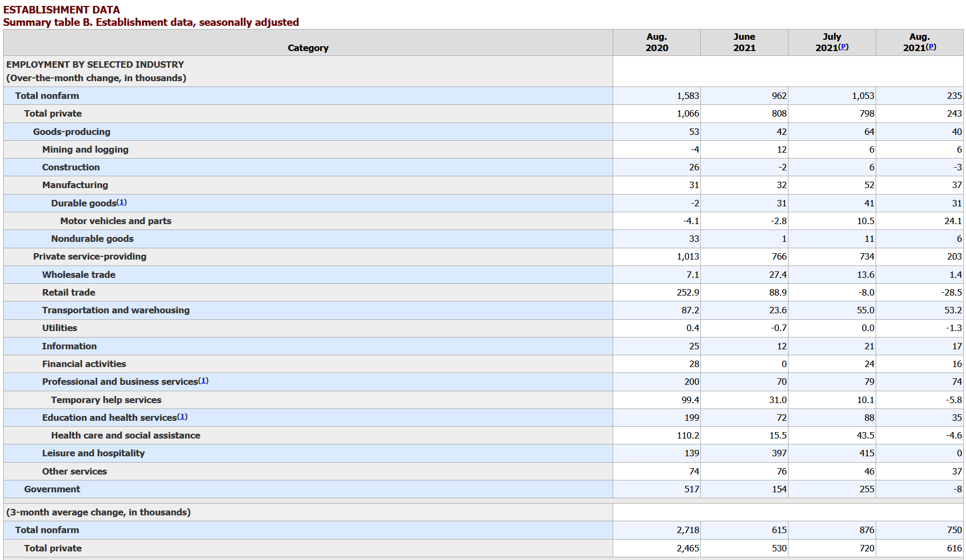Click Other services June 2021 value 76
The width and height of the screenshot is (966, 560).
pos(782,471)
